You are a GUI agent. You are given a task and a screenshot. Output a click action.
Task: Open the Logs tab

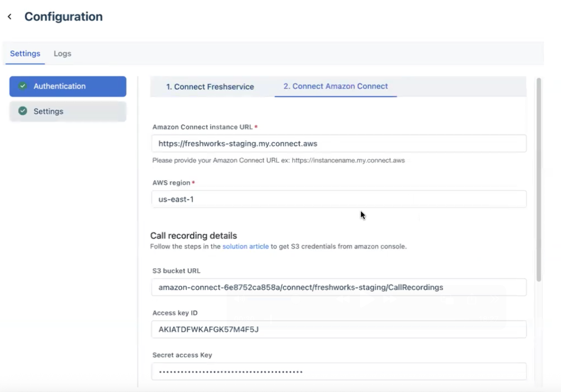(x=62, y=54)
